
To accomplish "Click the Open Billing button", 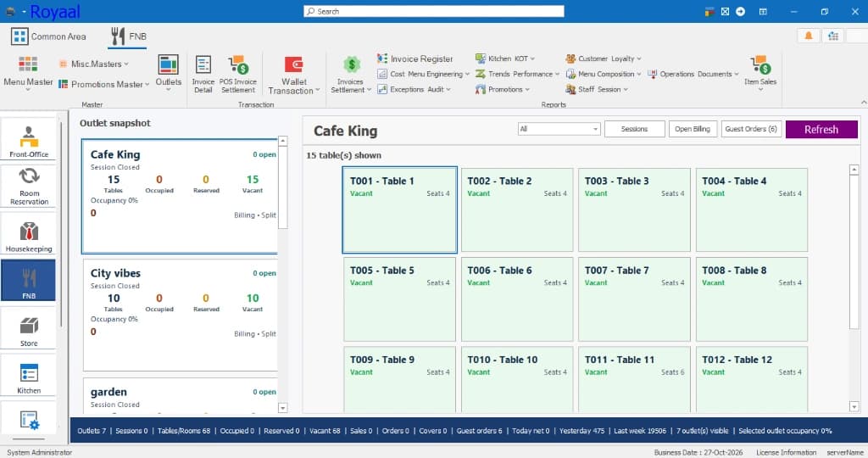I will 693,129.
